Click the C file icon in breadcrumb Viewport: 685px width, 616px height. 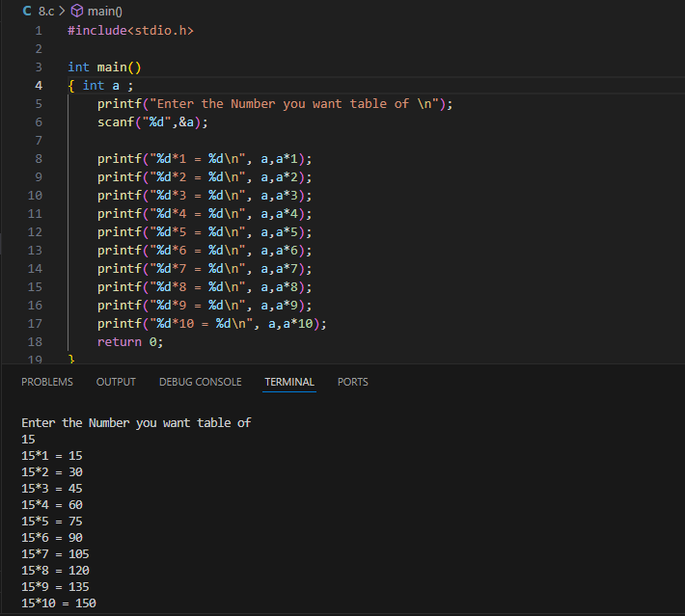[x=27, y=11]
